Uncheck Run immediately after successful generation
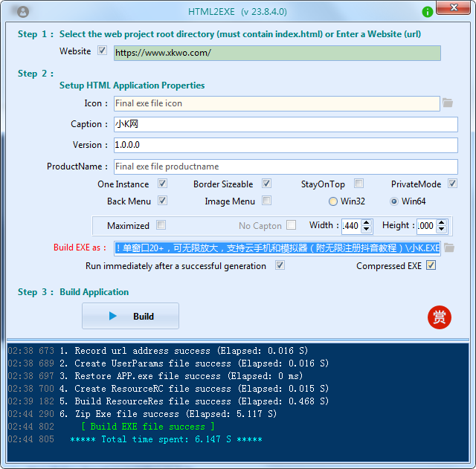The image size is (476, 469). (x=280, y=265)
